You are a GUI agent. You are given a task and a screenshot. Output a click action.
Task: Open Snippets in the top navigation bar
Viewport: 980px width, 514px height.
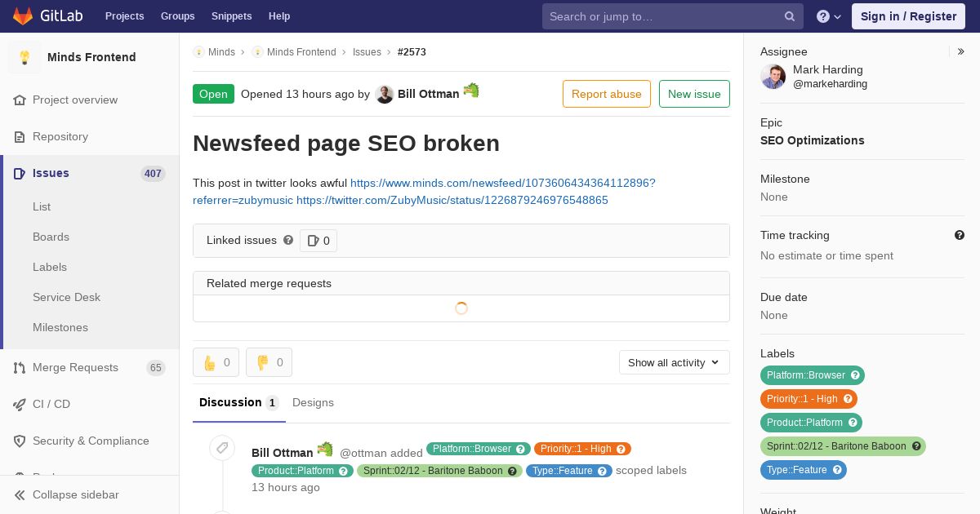click(x=232, y=16)
